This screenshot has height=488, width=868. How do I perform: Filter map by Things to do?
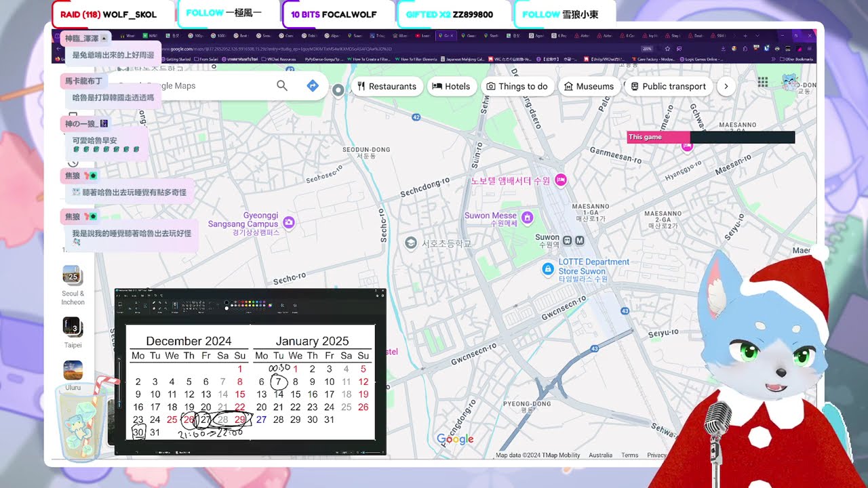(517, 86)
